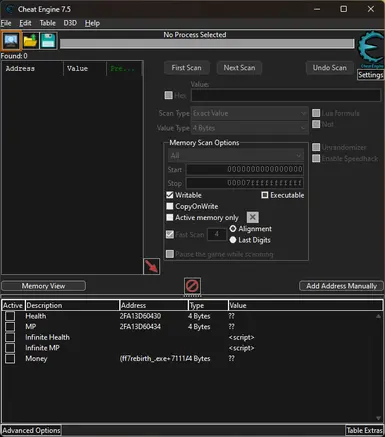Click the Next Scan button

pos(239,68)
